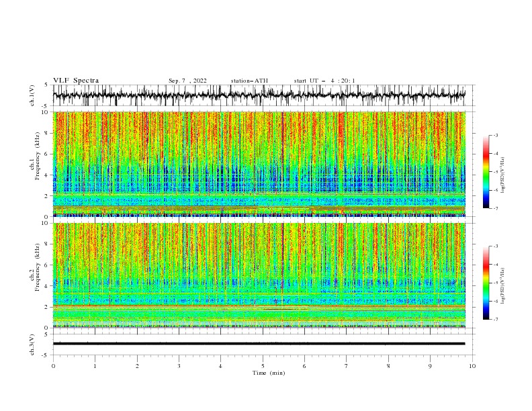The height and width of the screenshot is (411, 532).
Task: Click the ch.1 "Frequency (kHz)" axis title
Action: pos(38,154)
